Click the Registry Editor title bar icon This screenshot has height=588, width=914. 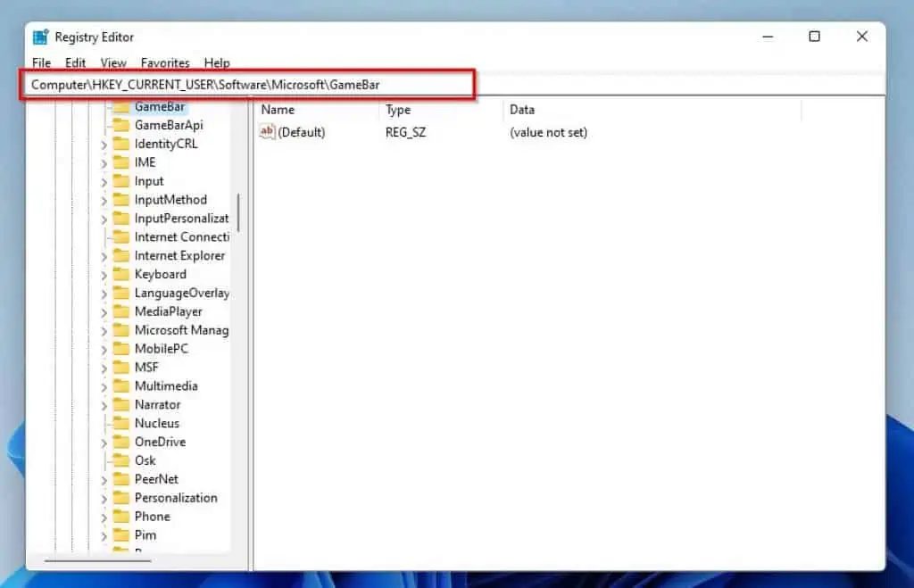pos(39,37)
